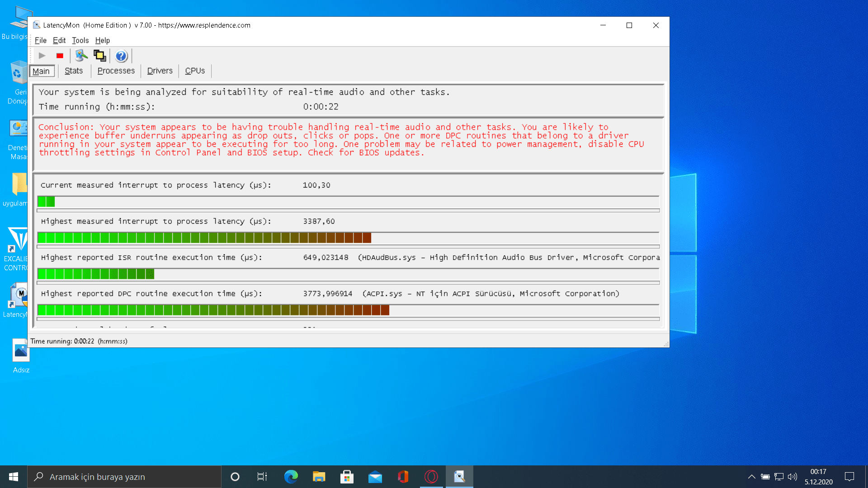Click the grayed start monitoring play icon
Screen dimensions: 868x488
point(42,56)
